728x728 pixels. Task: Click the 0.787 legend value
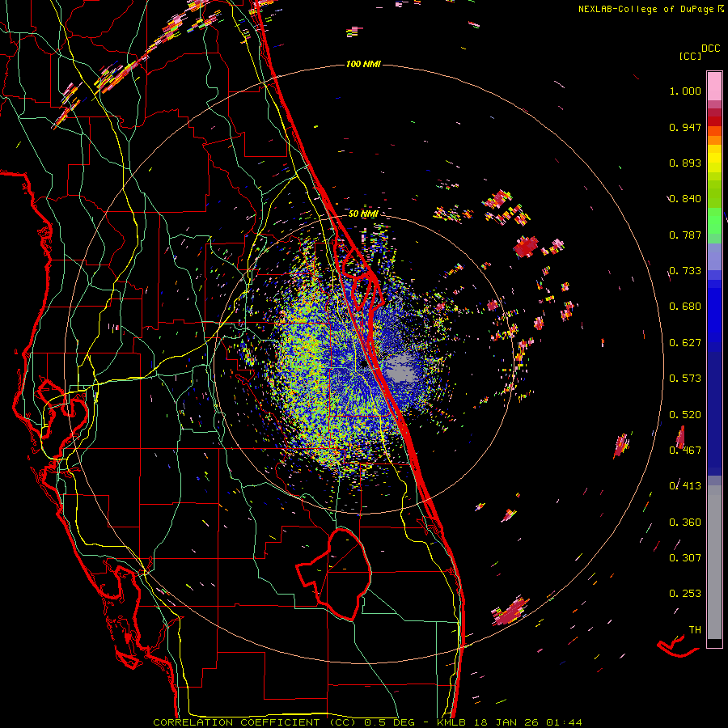point(685,235)
